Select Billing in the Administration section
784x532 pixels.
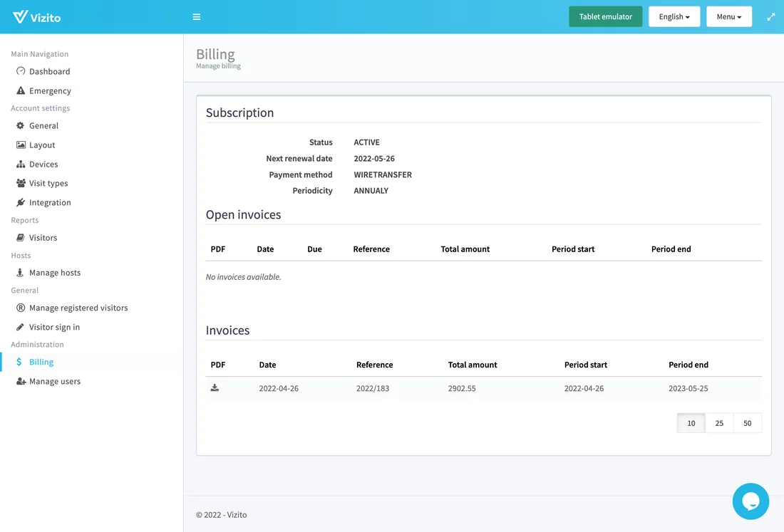[41, 362]
